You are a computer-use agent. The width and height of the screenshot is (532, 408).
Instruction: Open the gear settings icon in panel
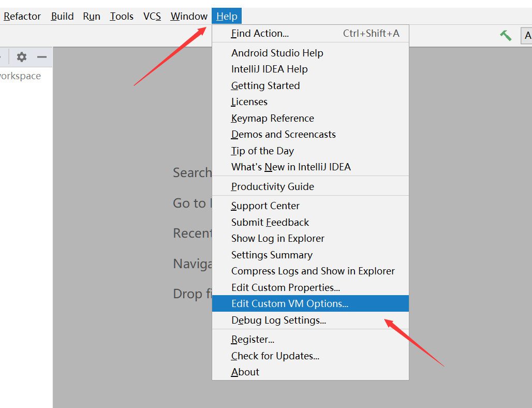[21, 57]
